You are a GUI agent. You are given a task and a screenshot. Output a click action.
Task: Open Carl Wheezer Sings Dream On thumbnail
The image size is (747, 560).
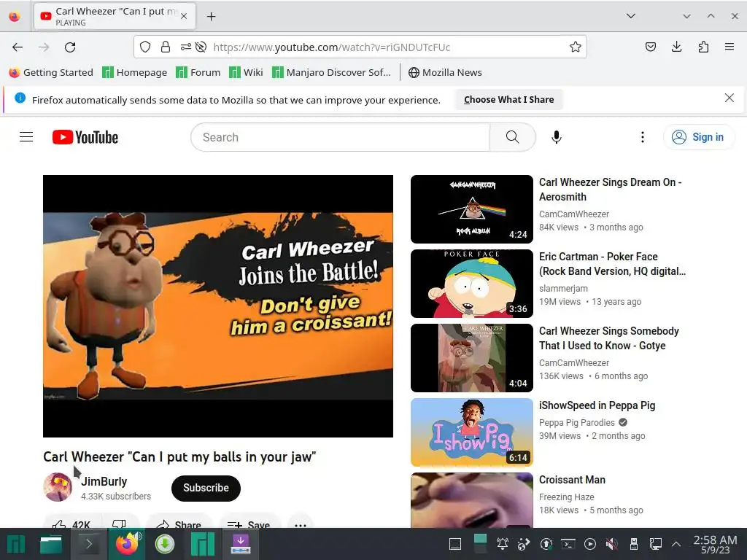[472, 209]
